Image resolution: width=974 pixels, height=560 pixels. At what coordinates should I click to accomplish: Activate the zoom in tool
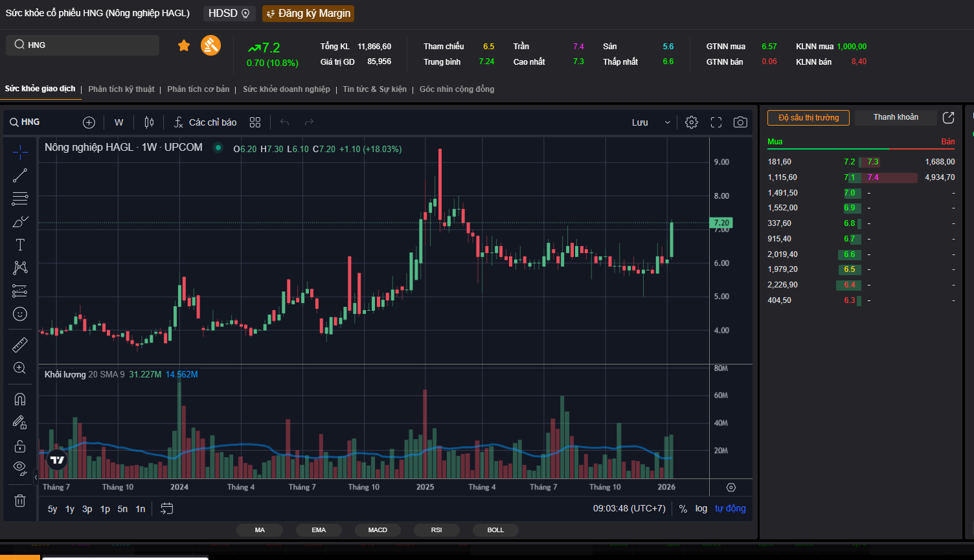pos(20,368)
